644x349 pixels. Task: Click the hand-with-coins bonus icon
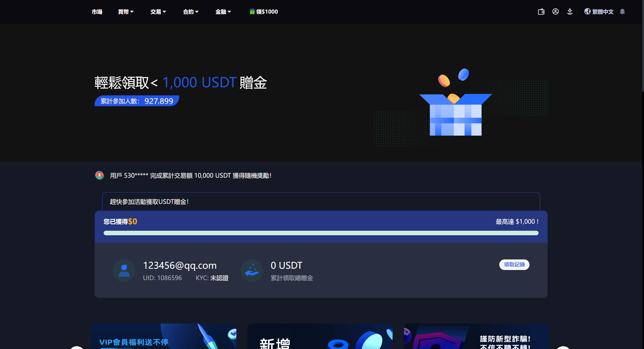tap(252, 271)
